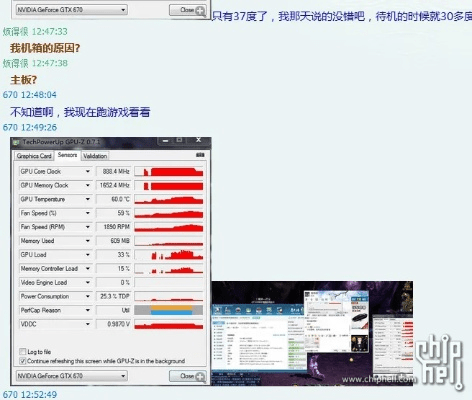The image size is (472, 400).
Task: Click the GPU Core Clock 888.4 MHz value
Action: click(x=113, y=171)
